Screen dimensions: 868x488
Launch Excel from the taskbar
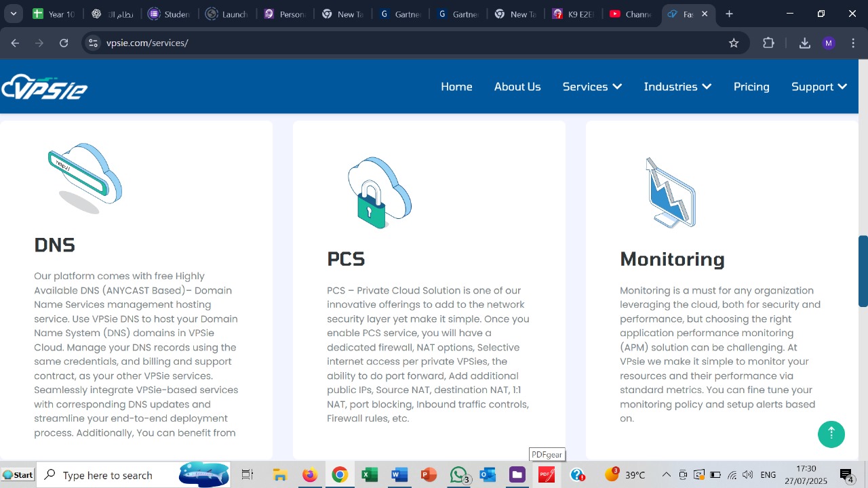(x=369, y=474)
